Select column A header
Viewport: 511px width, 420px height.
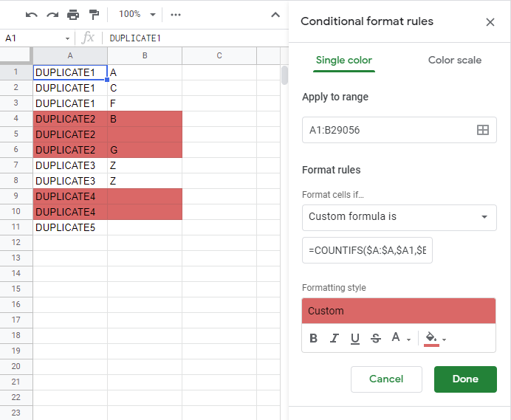click(70, 55)
